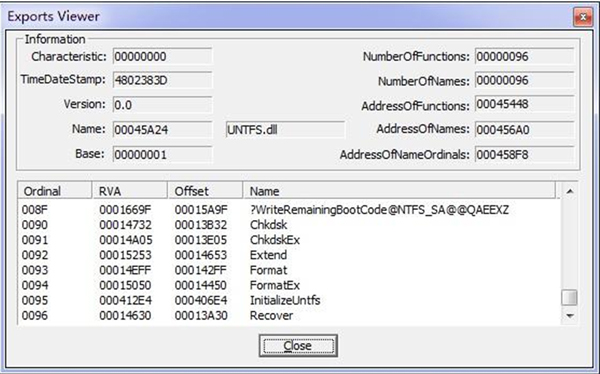
Task: Sort list by Ordinal column header
Action: coord(55,191)
